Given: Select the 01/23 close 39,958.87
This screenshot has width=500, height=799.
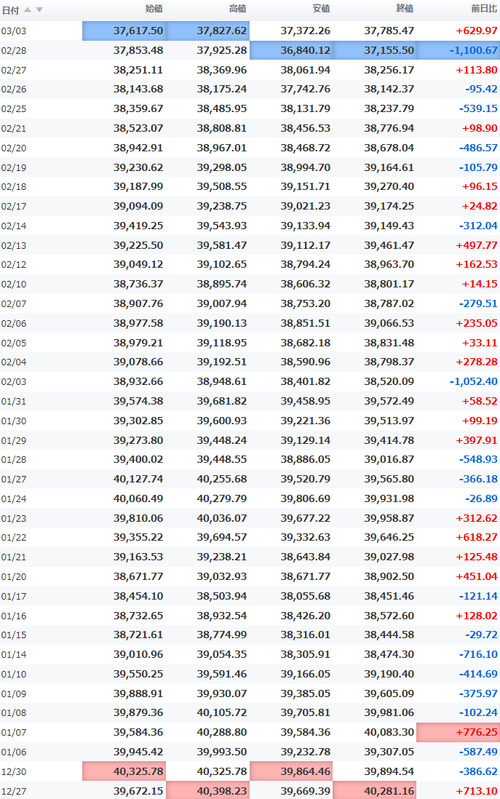Looking at the screenshot, I should coord(389,518).
